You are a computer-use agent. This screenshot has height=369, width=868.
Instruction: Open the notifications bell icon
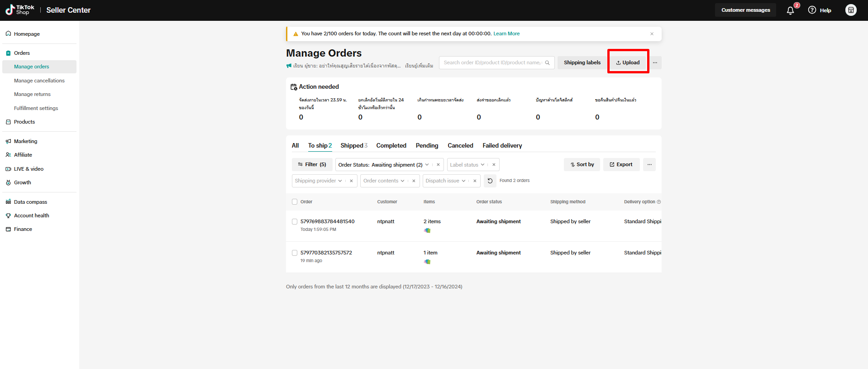[x=790, y=10]
